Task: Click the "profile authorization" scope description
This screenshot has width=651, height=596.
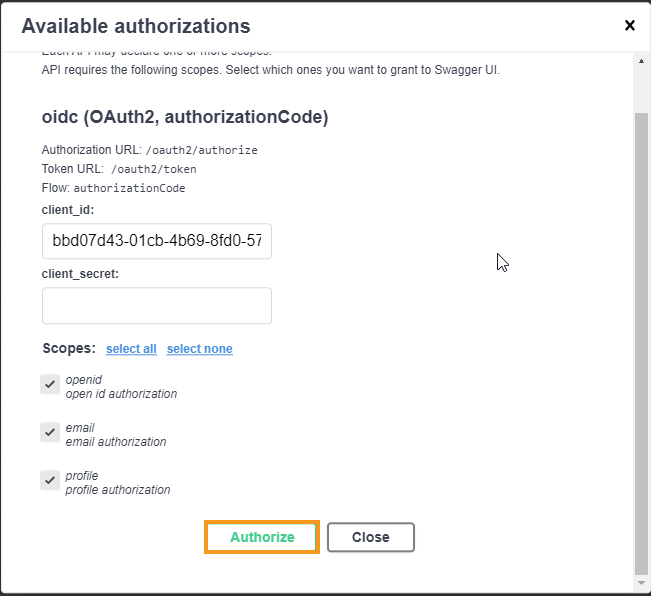Action: tap(118, 490)
